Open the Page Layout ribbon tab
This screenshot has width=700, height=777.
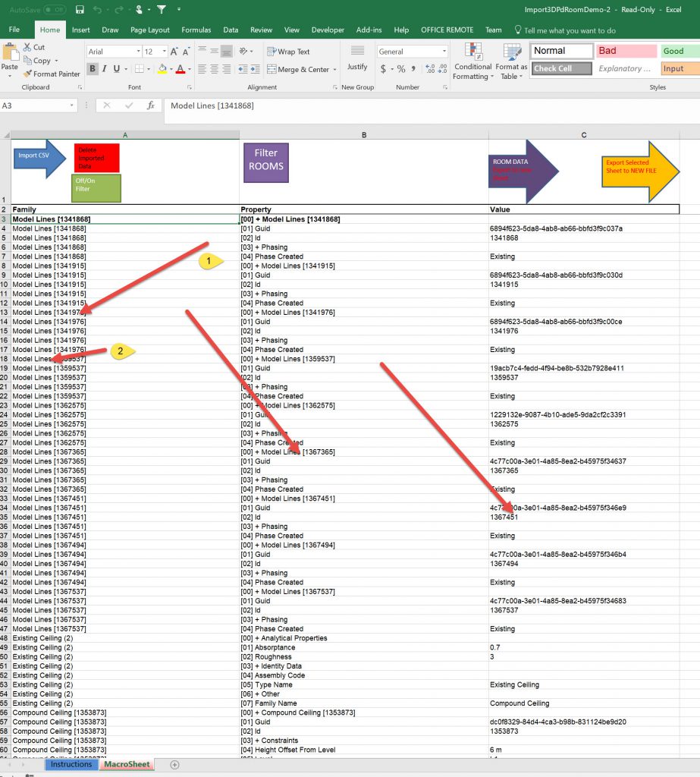149,30
